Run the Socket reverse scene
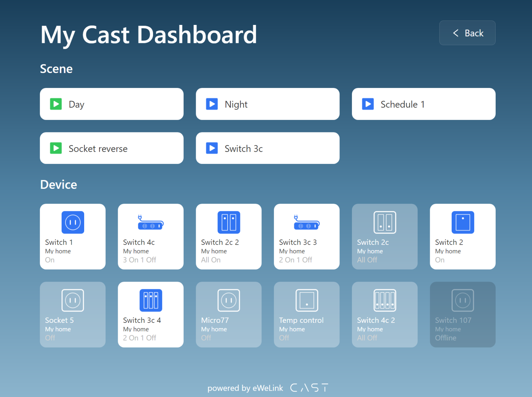Viewport: 532px width, 397px height. [112, 148]
